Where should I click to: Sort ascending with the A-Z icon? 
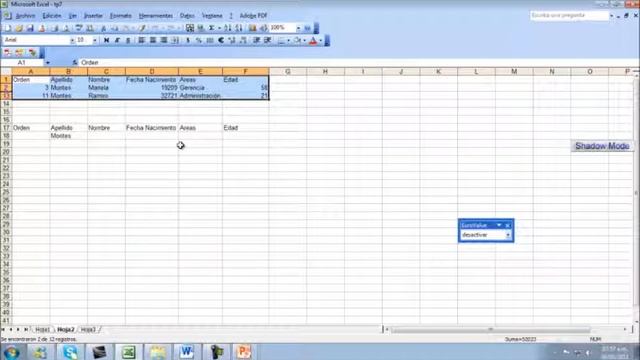(x=228, y=28)
